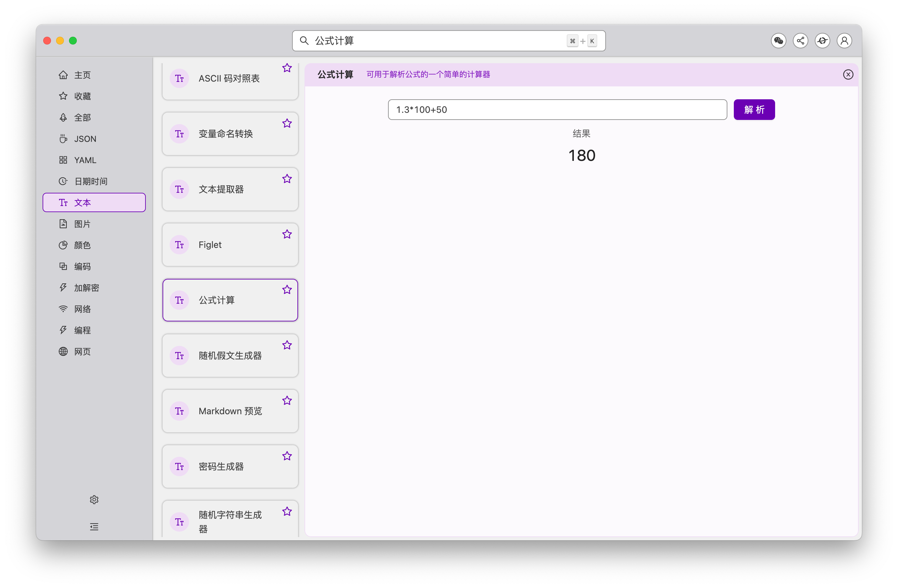Click the 编程 lightning icon

point(63,330)
